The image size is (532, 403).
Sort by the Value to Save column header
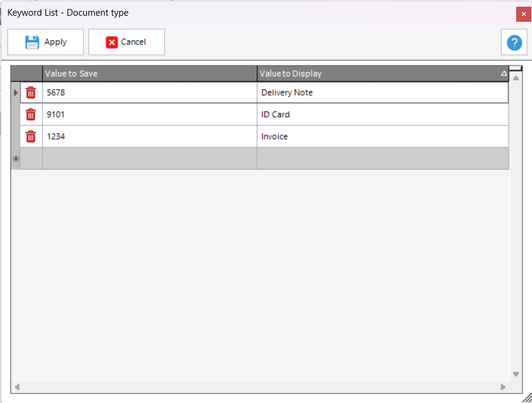point(149,73)
